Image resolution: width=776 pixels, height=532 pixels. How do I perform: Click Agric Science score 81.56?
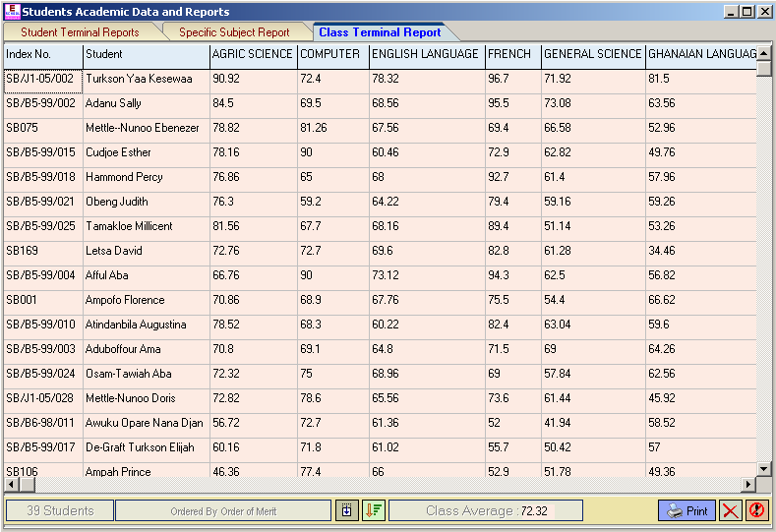click(254, 229)
